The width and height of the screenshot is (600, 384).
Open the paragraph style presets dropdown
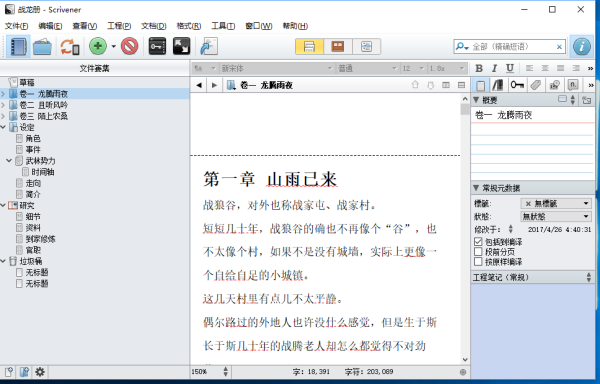[x=205, y=68]
